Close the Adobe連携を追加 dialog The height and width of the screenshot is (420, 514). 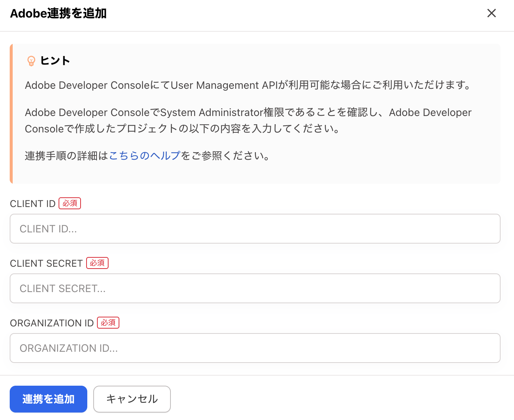click(x=491, y=13)
